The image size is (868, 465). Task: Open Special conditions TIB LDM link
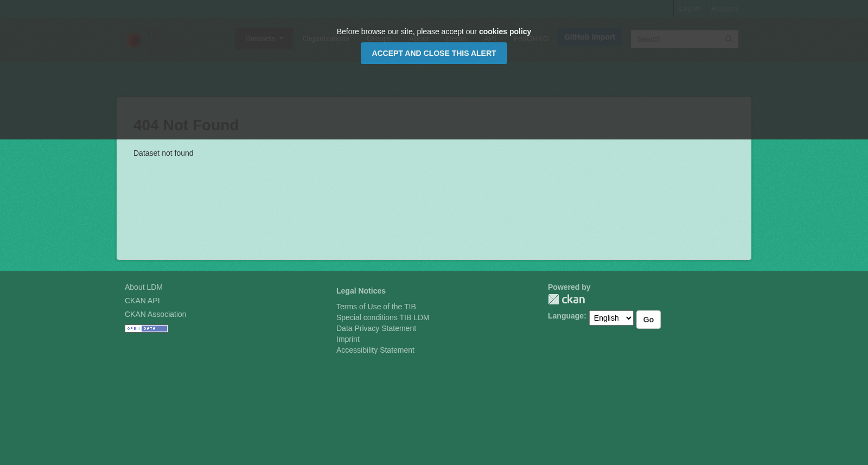tap(382, 317)
